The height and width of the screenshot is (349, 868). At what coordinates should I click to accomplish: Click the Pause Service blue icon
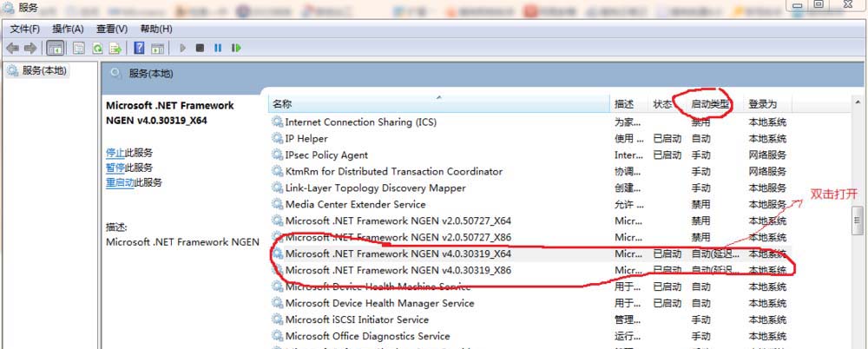[218, 49]
